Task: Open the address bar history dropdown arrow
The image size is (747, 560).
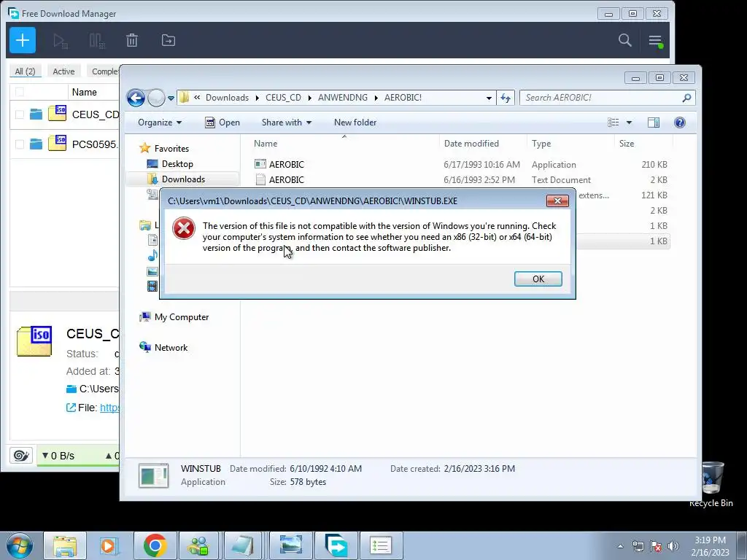Action: point(489,98)
